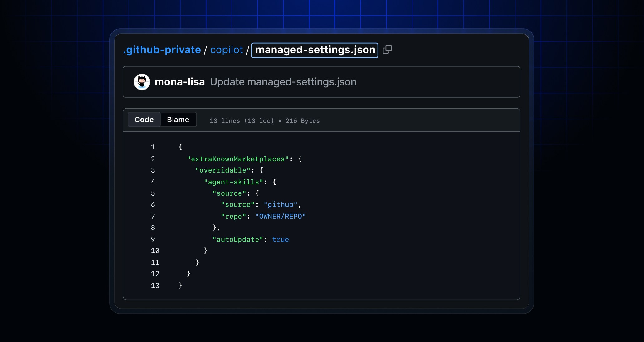Image resolution: width=644 pixels, height=342 pixels.
Task: Click the "extraKnownMarketplaces" key
Action: click(x=238, y=159)
